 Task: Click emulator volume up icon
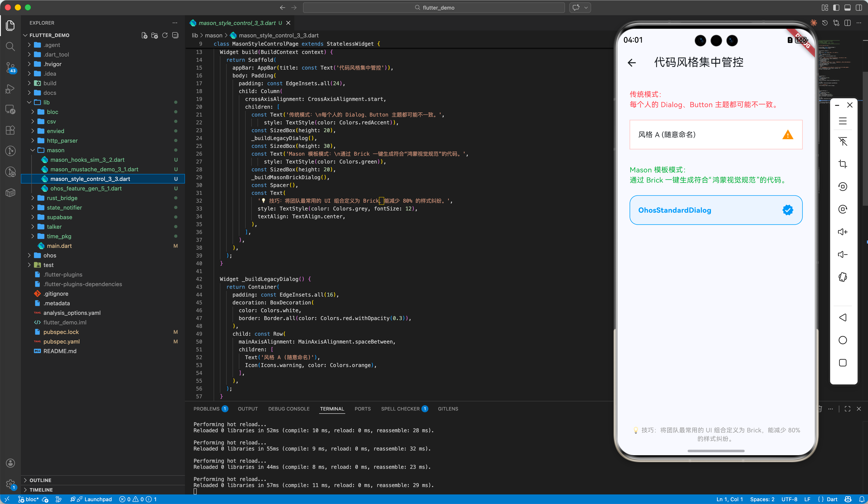[843, 232]
